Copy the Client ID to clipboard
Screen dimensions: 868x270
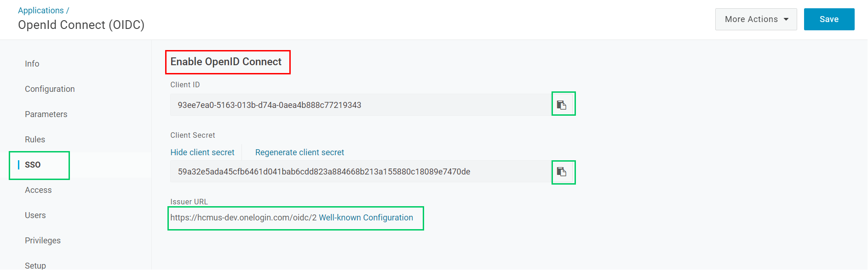coord(562,105)
